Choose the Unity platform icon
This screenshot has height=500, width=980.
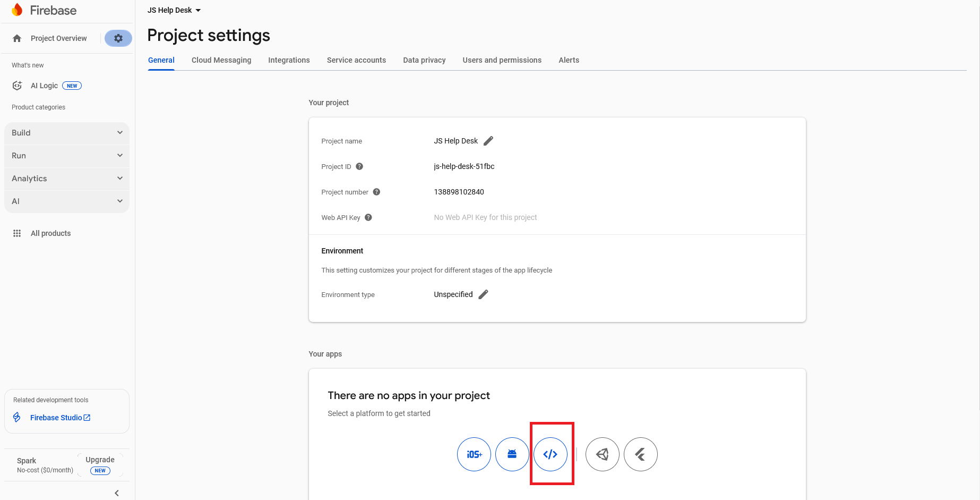(x=602, y=454)
